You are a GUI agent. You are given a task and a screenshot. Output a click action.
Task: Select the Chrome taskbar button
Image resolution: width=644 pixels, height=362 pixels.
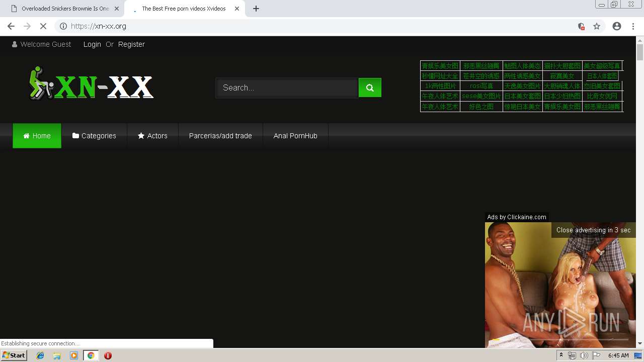tap(91, 355)
